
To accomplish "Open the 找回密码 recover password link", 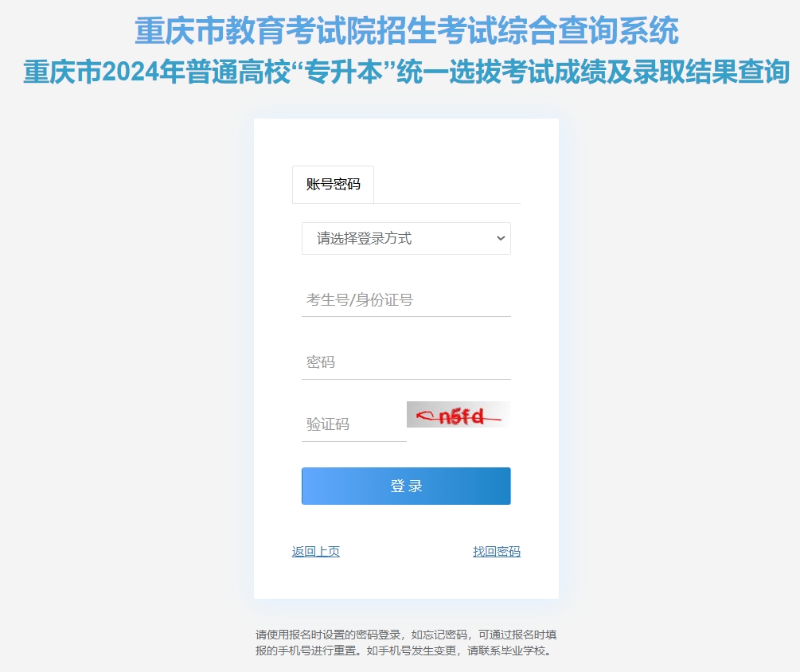I will (497, 552).
